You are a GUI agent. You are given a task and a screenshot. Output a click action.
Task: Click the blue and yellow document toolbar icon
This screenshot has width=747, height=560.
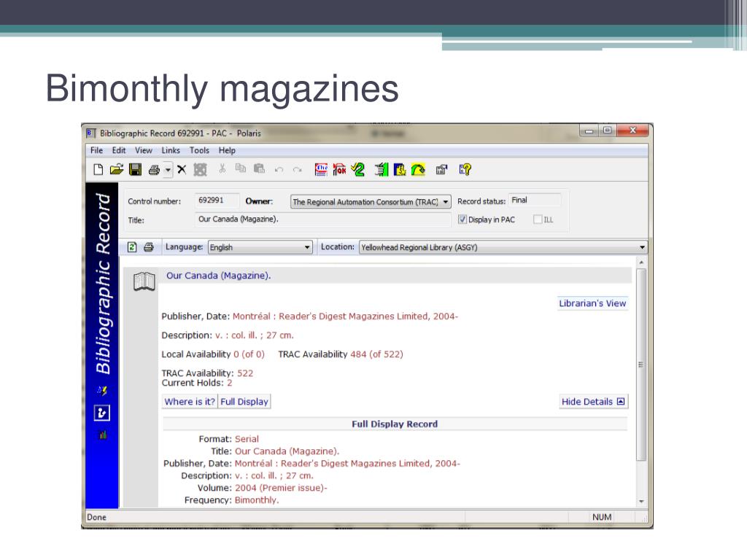(400, 169)
